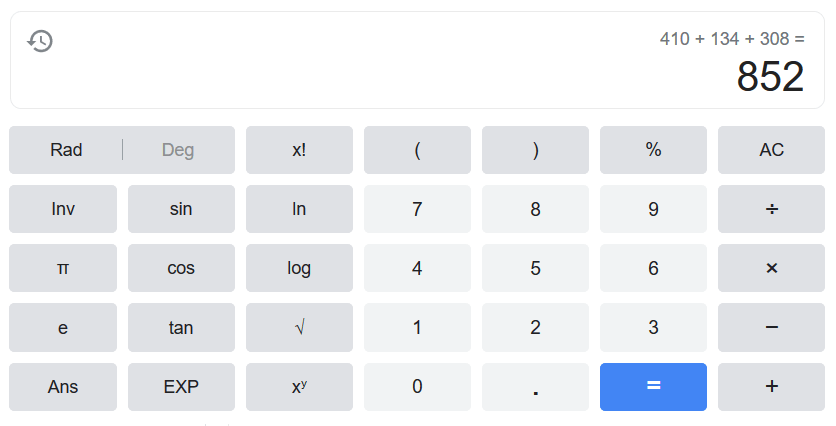This screenshot has height=426, width=836.
Task: Click the minus operator key
Action: [771, 327]
